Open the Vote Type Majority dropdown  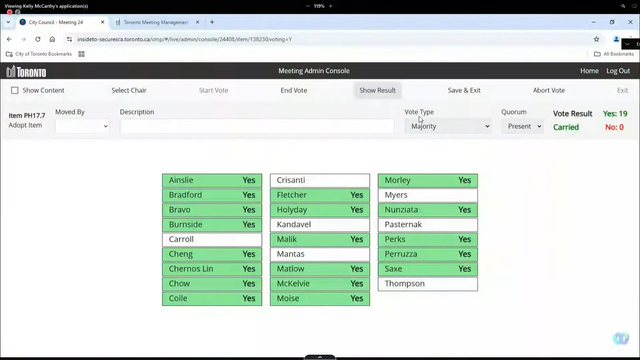pos(448,126)
